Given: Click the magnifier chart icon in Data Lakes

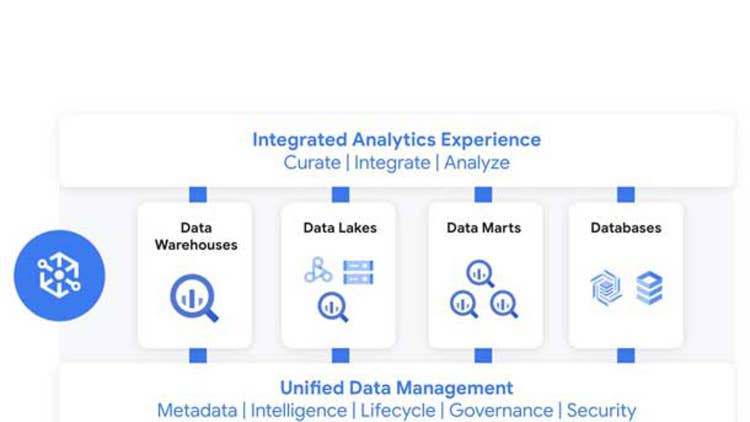Looking at the screenshot, I should [x=333, y=307].
